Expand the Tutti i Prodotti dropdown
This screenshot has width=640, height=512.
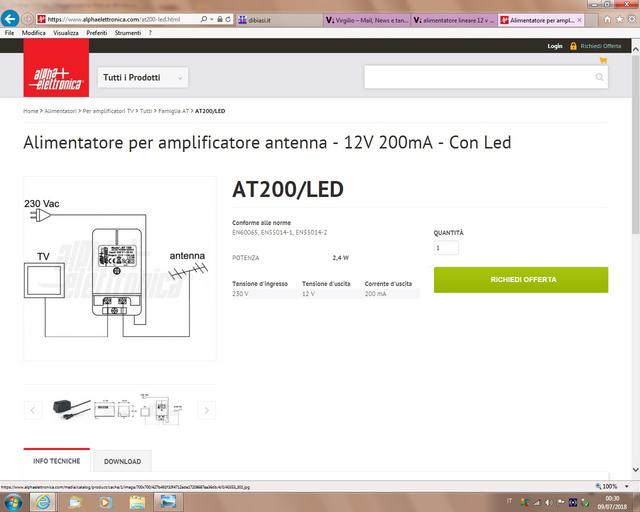coord(143,77)
